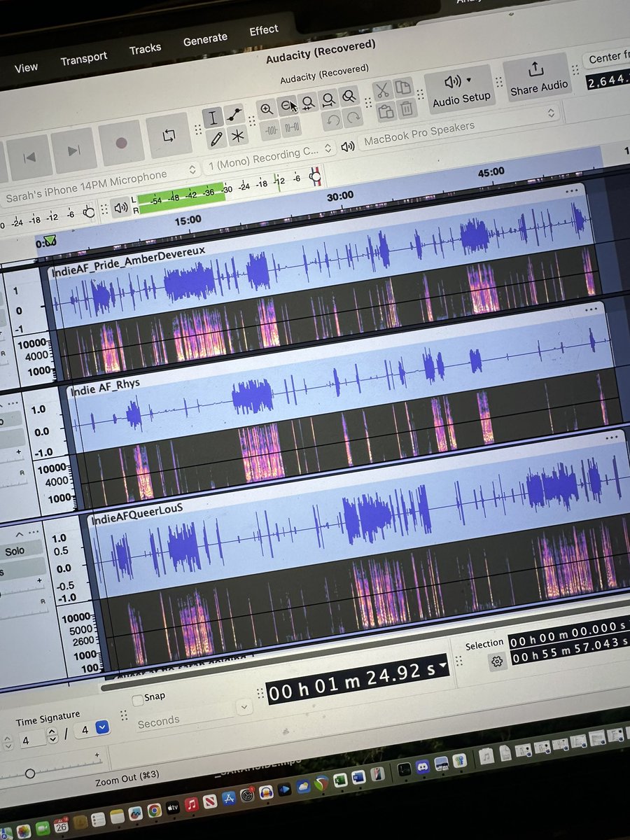This screenshot has width=630, height=840.
Task: Fit project to width zoom icon
Action: tap(328, 100)
